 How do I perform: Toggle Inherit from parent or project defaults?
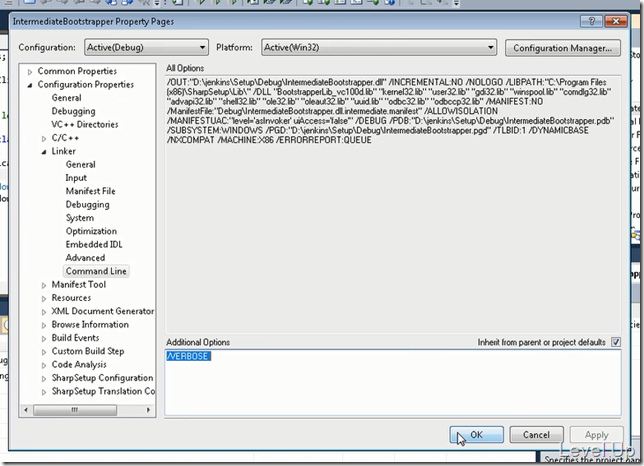tap(616, 342)
